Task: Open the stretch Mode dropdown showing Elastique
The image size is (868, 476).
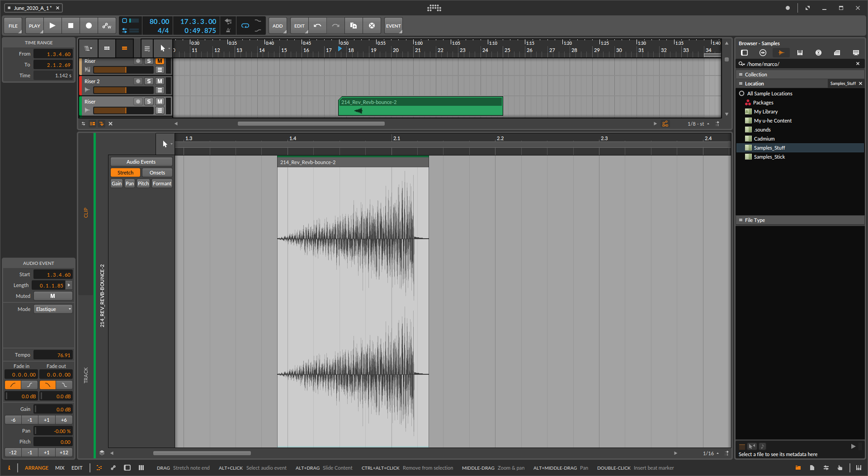Action: (53, 309)
